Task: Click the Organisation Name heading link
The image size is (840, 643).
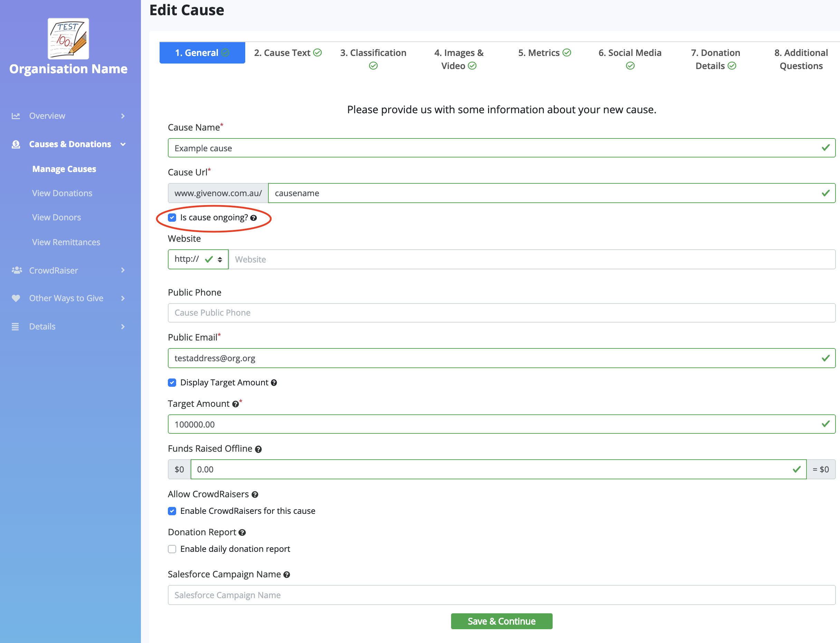Action: (x=68, y=69)
